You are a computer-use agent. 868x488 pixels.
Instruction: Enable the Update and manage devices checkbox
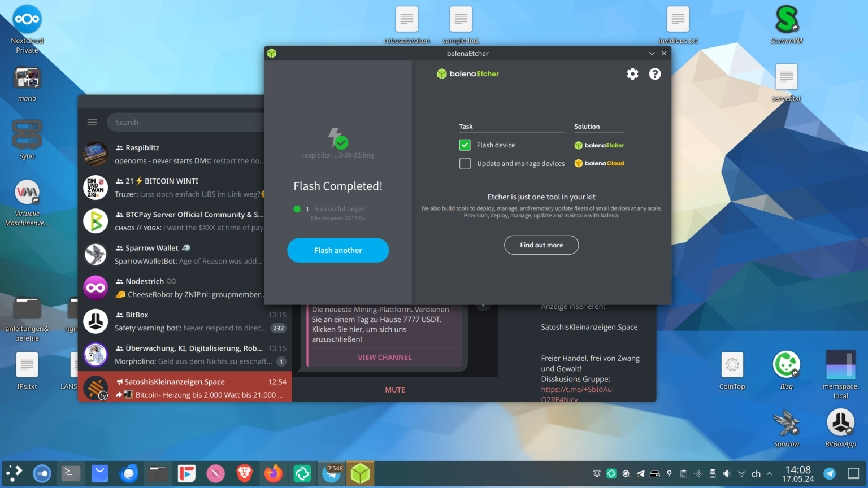point(465,163)
